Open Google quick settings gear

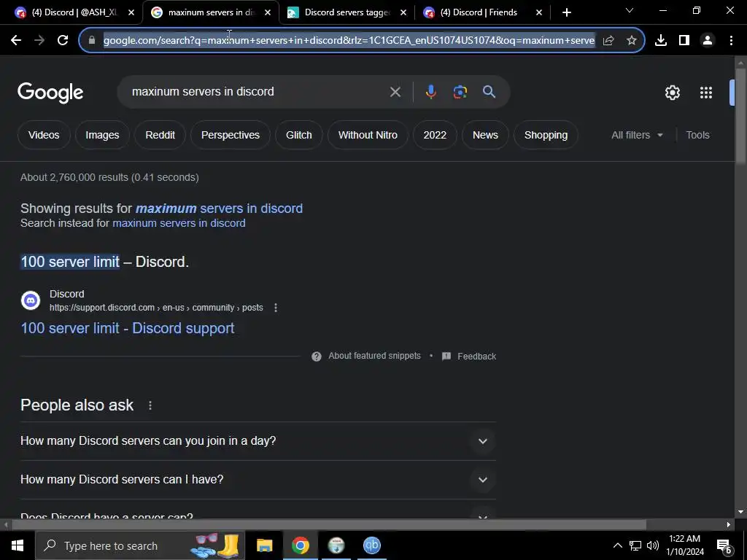[672, 93]
